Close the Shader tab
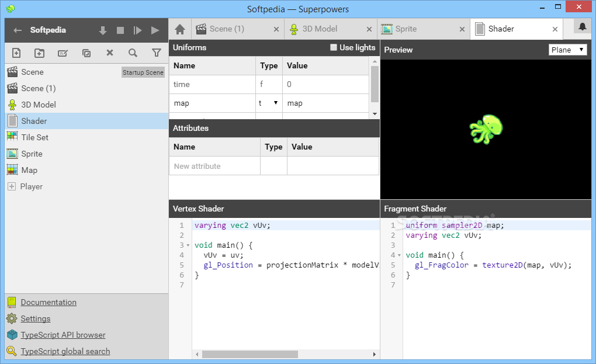 555,29
